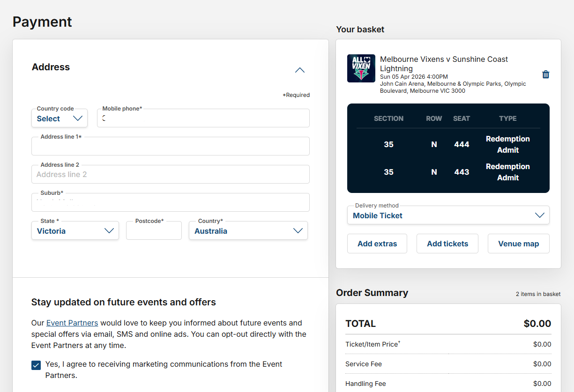Collapse the Address section chevron
The height and width of the screenshot is (392, 574).
tap(300, 70)
